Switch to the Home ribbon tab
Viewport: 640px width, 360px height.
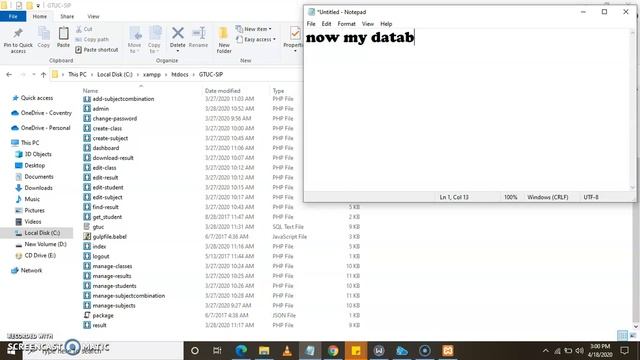tap(40, 16)
